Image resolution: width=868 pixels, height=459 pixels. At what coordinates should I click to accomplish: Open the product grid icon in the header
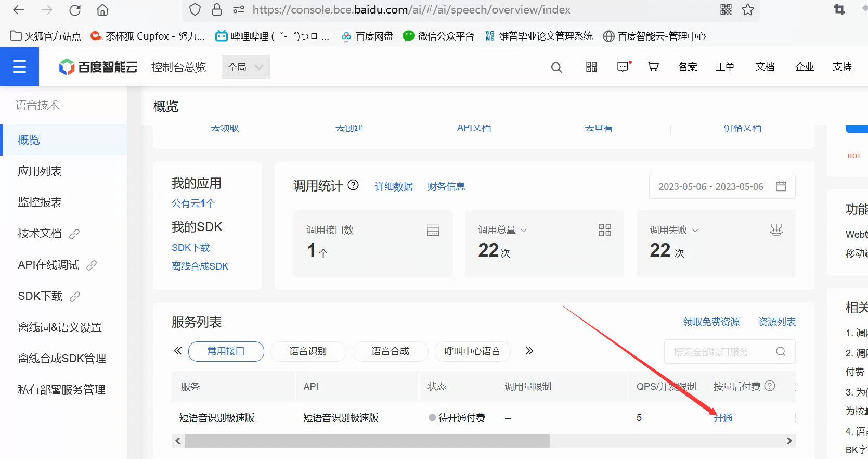(x=591, y=67)
